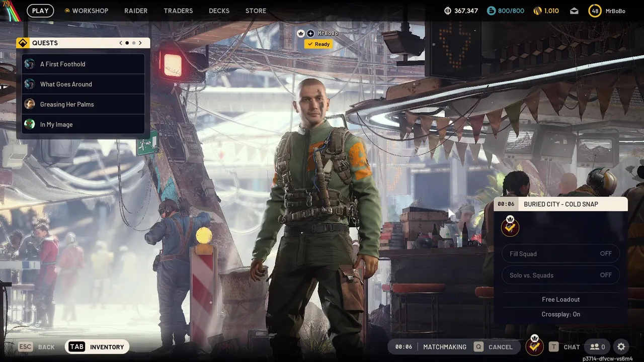
Task: Toggle the Ready status badge
Action: click(x=318, y=44)
